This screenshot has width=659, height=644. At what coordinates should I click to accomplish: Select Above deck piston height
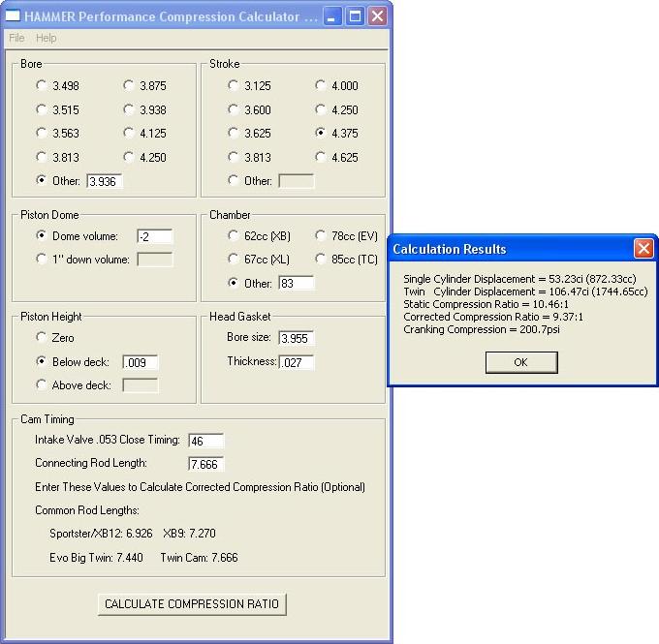41,384
